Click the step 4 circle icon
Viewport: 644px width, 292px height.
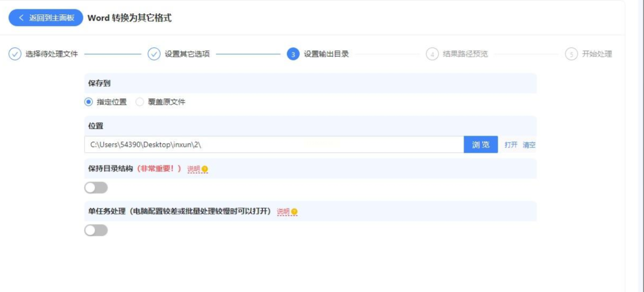(432, 54)
